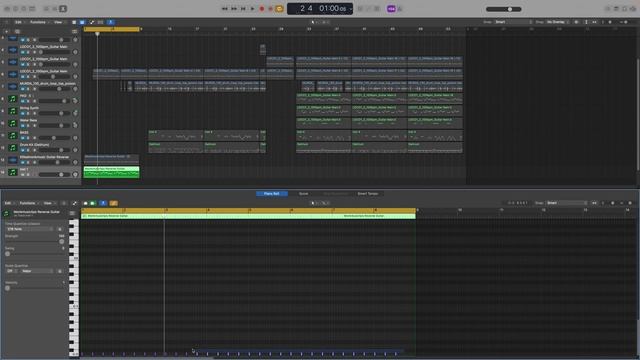Toggle the Editors scissors button in control bar
This screenshot has width=640, height=360.
tap(63, 9)
